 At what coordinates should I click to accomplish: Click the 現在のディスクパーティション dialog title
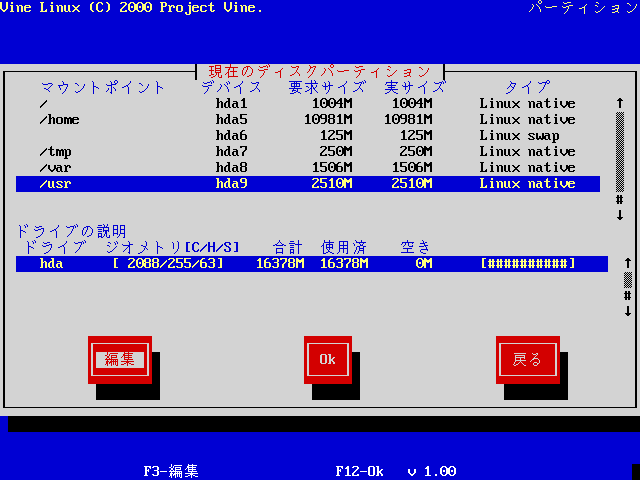(320, 72)
